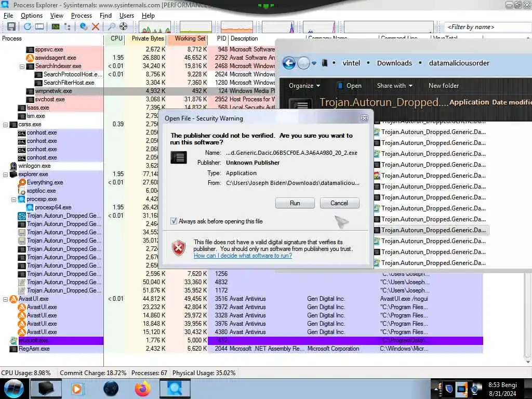The height and width of the screenshot is (399, 532).
Task: Select the winlogon.exe process icon
Action: [14, 166]
